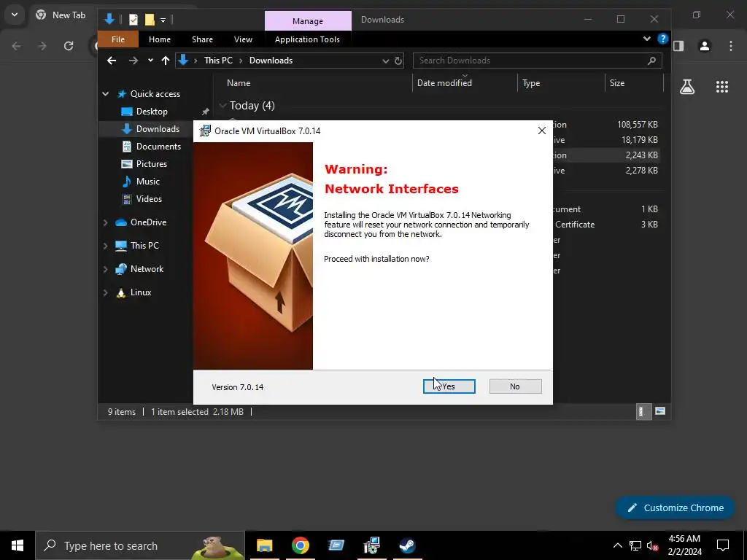Click the search magnifier icon in Explorer
This screenshot has height=560, width=747.
coord(651,61)
